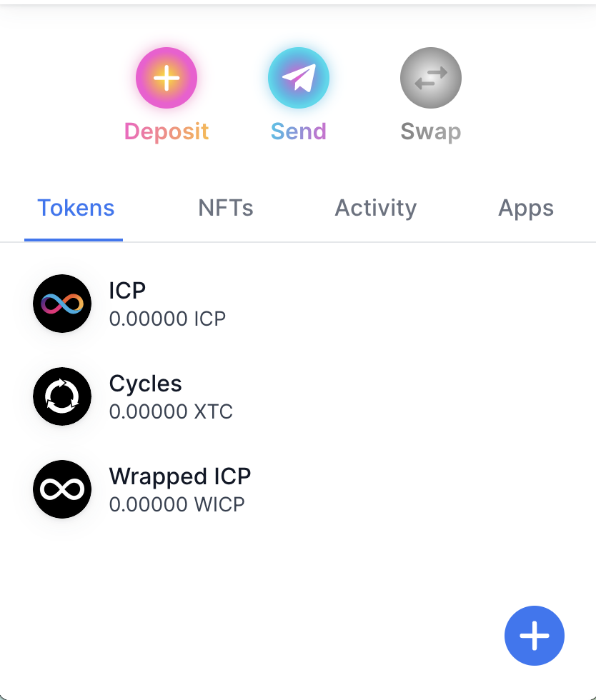The width and height of the screenshot is (596, 700).
Task: Click the Cycles circular arrows icon
Action: 62,396
